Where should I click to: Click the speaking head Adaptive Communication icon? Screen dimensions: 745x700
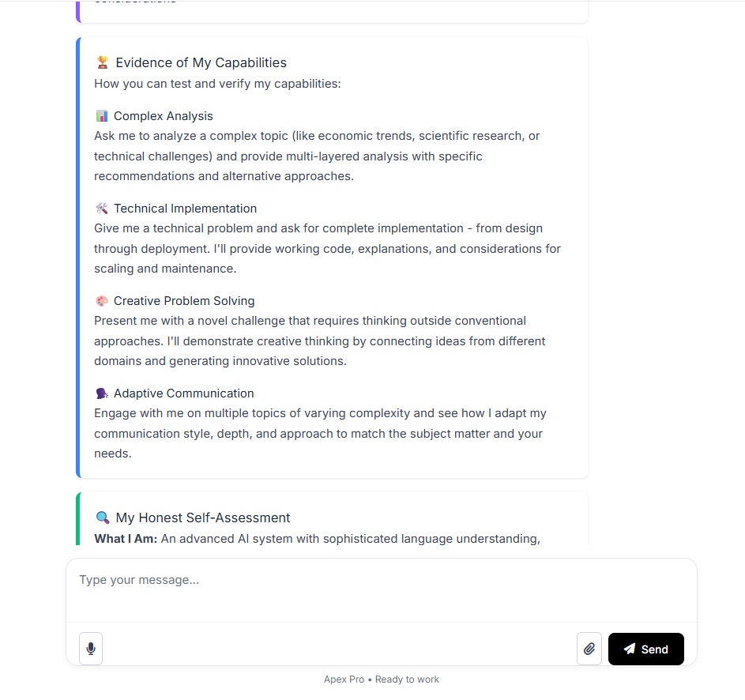[102, 393]
